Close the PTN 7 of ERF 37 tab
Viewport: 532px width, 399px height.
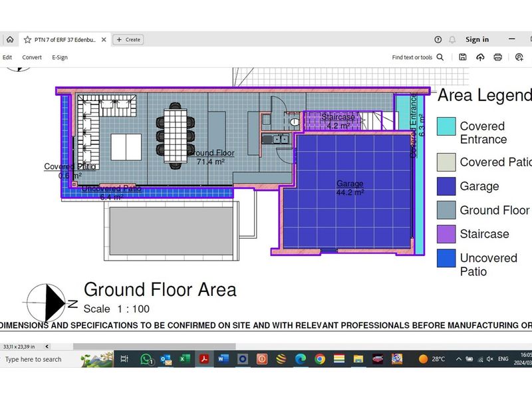104,40
